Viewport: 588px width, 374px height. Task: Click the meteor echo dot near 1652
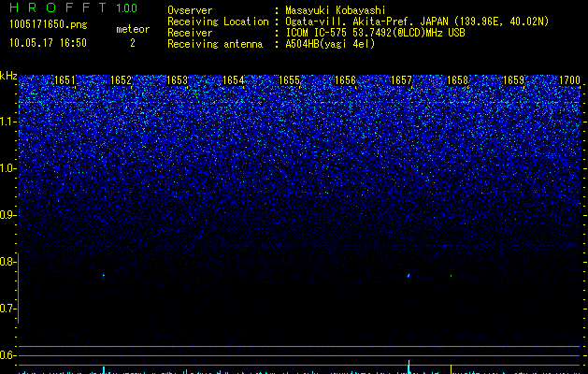(104, 275)
